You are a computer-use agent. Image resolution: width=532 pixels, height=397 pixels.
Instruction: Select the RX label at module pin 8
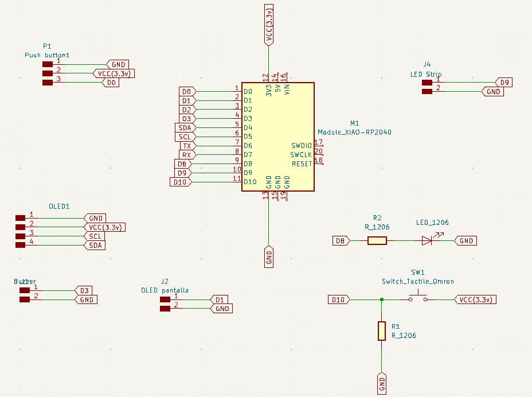tap(187, 155)
